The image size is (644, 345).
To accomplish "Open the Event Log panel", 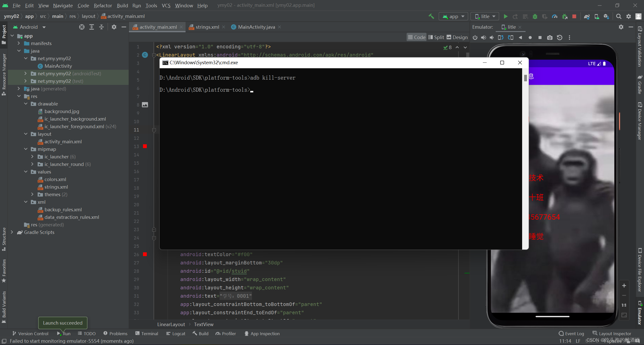I will [571, 333].
